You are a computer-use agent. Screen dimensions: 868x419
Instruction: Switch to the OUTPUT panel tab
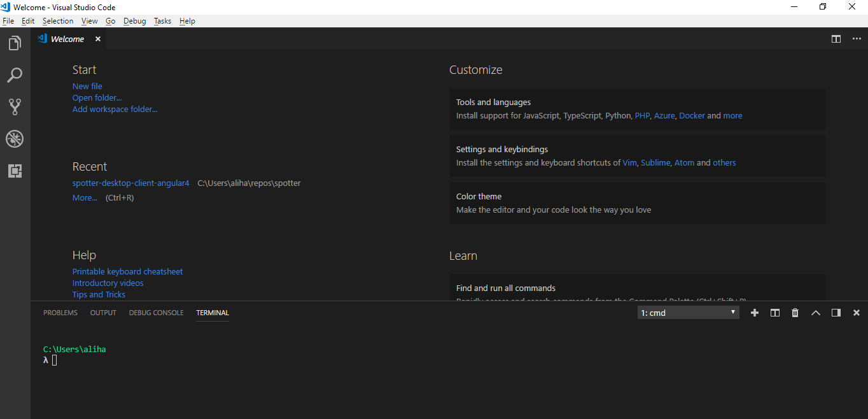[x=103, y=313]
